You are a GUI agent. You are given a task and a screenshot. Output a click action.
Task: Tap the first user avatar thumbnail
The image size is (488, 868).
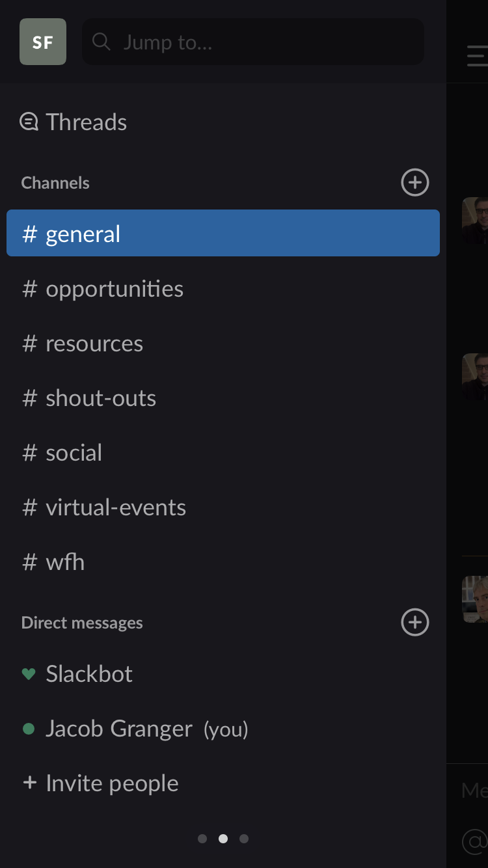coord(476,221)
